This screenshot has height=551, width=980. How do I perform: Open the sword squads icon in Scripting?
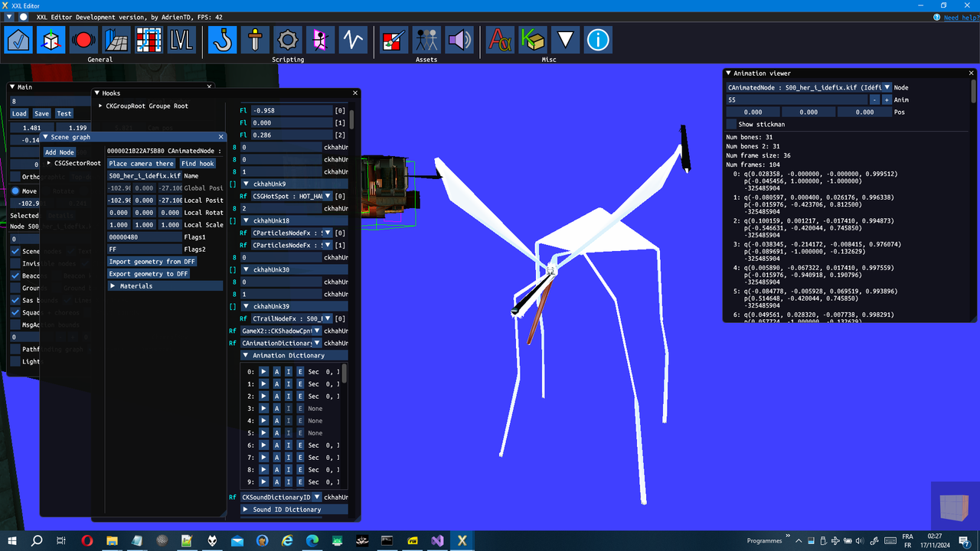coord(255,40)
